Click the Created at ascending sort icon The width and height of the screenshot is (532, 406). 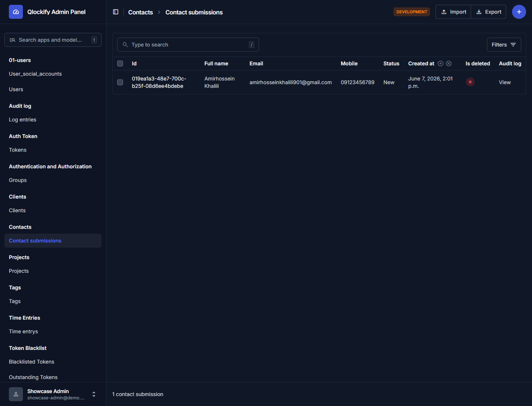[440, 63]
